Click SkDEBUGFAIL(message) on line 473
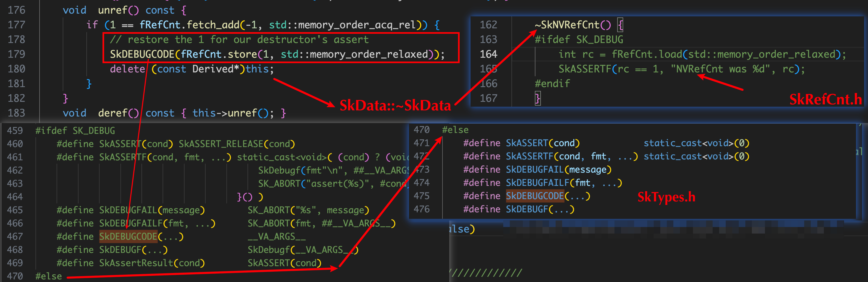The height and width of the screenshot is (282, 868). [559, 170]
